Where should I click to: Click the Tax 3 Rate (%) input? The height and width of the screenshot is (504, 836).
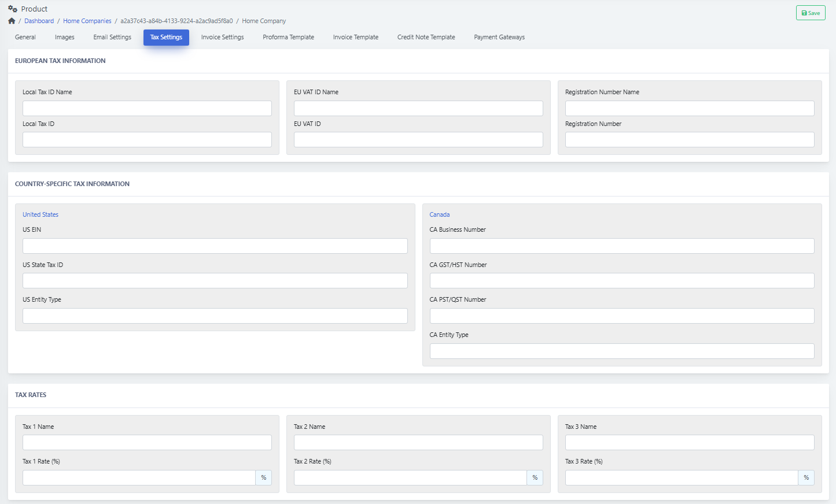(x=682, y=477)
